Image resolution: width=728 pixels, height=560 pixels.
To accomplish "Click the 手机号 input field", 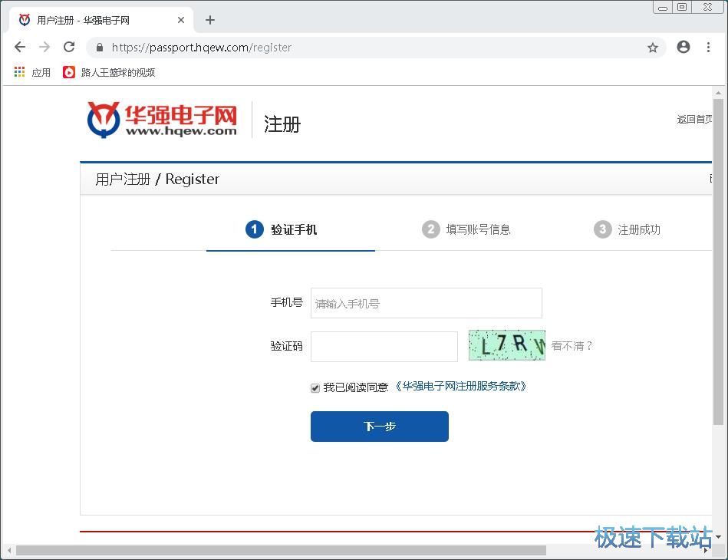I will [426, 303].
